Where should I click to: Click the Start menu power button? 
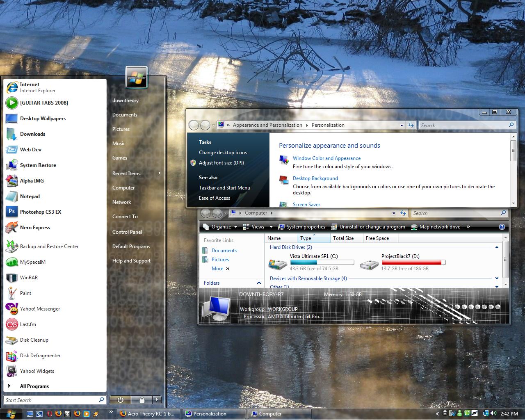click(121, 399)
